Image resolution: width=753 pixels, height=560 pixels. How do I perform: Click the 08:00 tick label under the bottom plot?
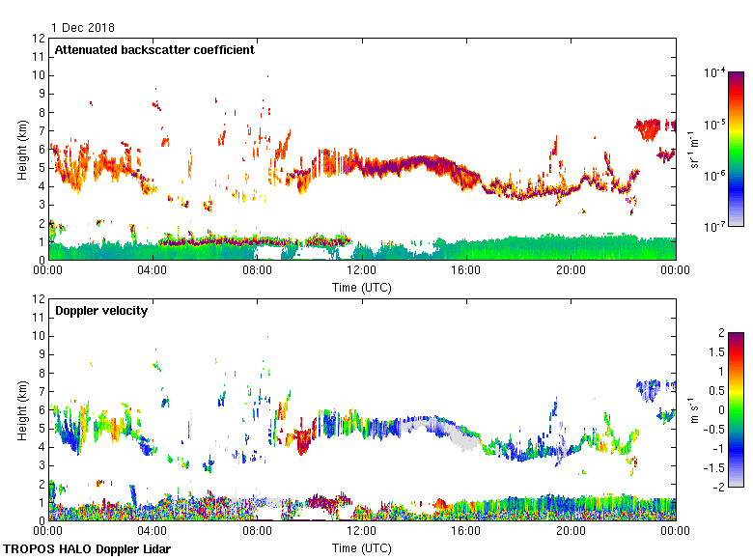click(258, 530)
